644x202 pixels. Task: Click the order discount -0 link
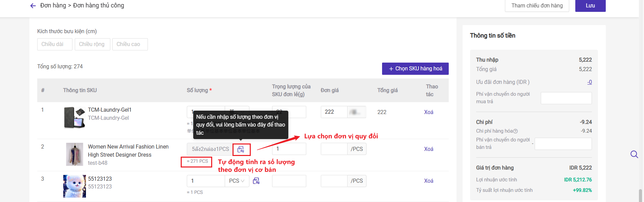(589, 82)
